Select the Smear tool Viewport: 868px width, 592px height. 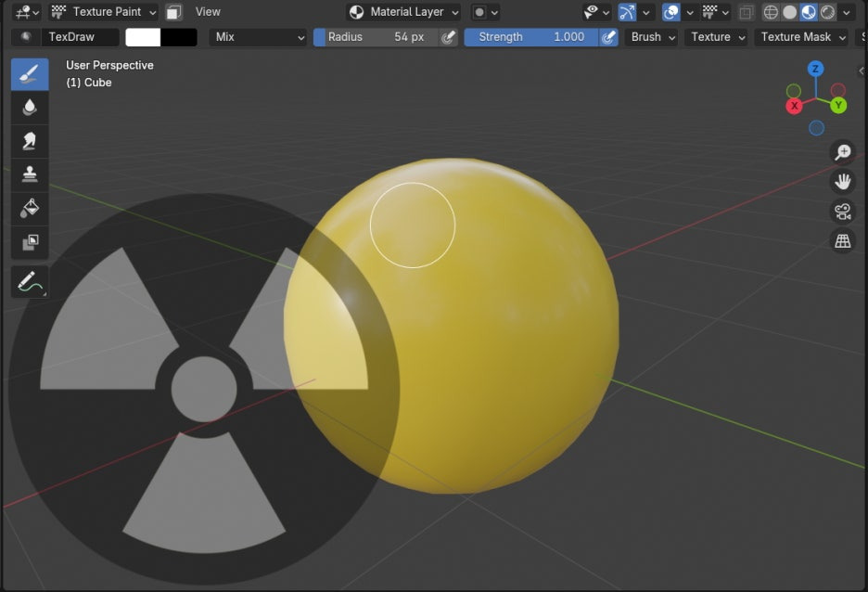[30, 141]
